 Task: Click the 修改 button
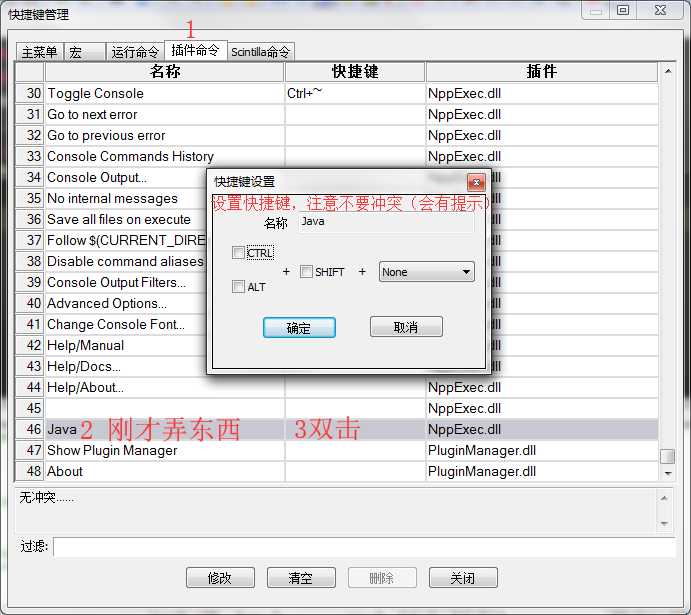(x=220, y=578)
